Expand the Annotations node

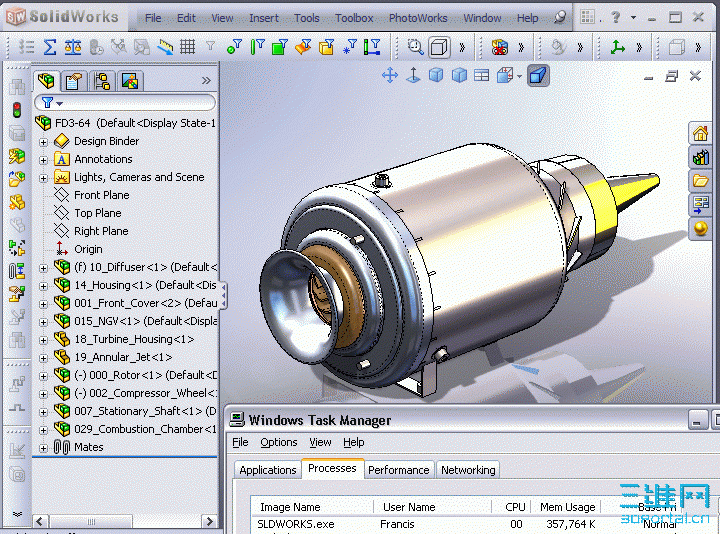click(x=43, y=160)
